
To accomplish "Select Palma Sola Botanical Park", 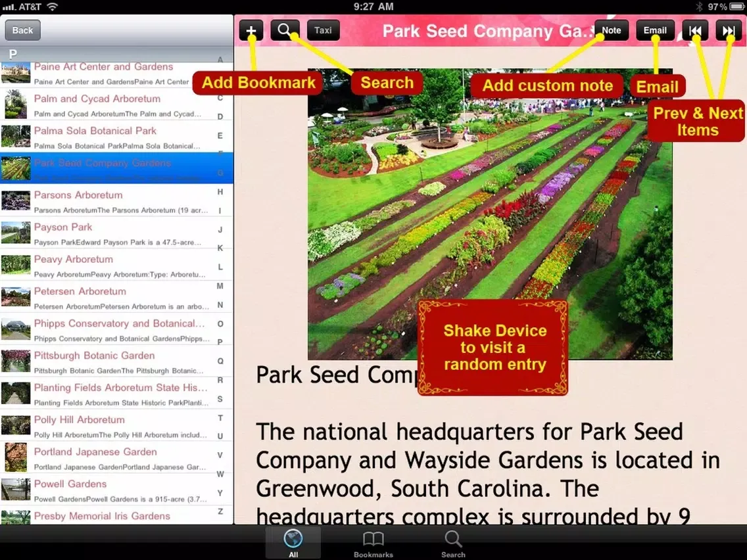I will tap(117, 136).
